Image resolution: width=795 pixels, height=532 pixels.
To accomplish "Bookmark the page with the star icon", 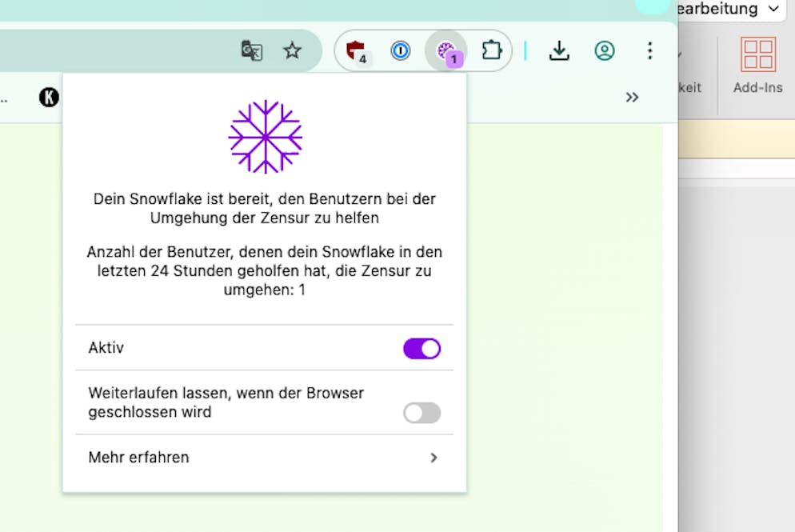I will [292, 50].
